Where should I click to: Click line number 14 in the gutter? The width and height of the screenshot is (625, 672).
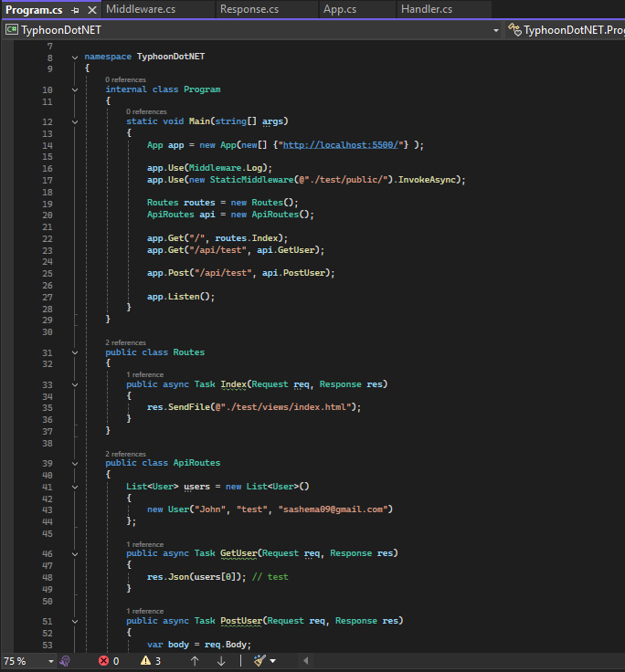[x=48, y=146]
